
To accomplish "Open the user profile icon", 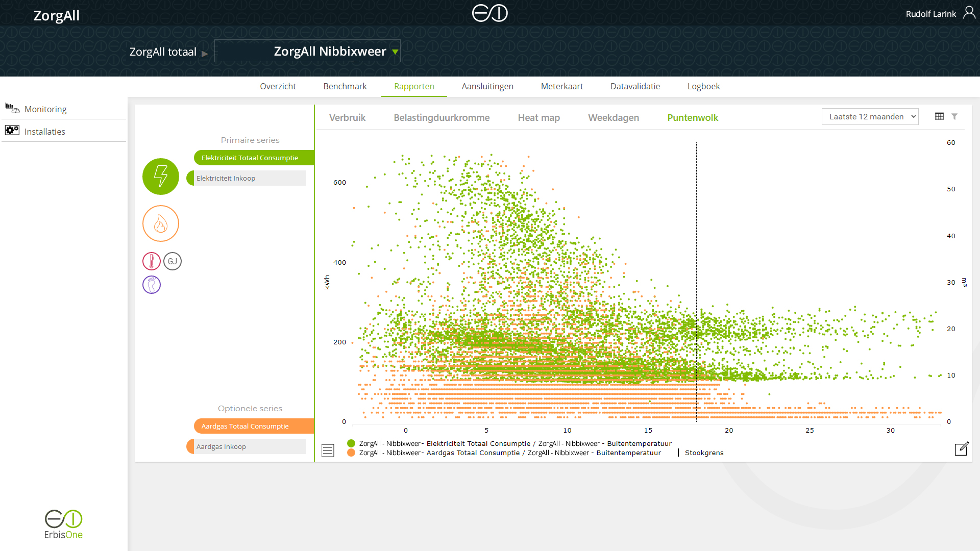I will pos(969,13).
